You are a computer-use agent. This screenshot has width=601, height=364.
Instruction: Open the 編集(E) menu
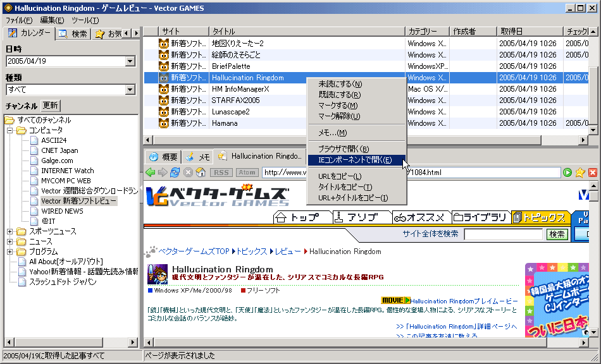click(x=52, y=20)
